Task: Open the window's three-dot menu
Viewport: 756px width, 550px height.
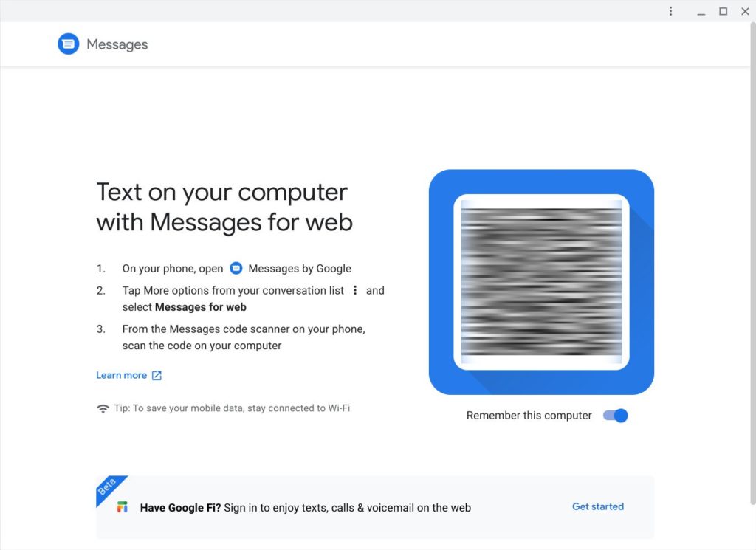Action: coord(670,11)
